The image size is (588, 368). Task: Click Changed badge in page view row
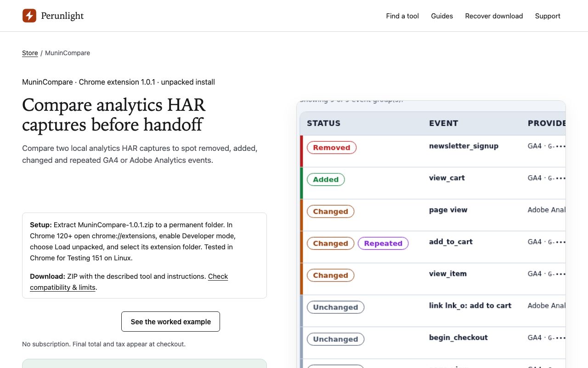(330, 212)
